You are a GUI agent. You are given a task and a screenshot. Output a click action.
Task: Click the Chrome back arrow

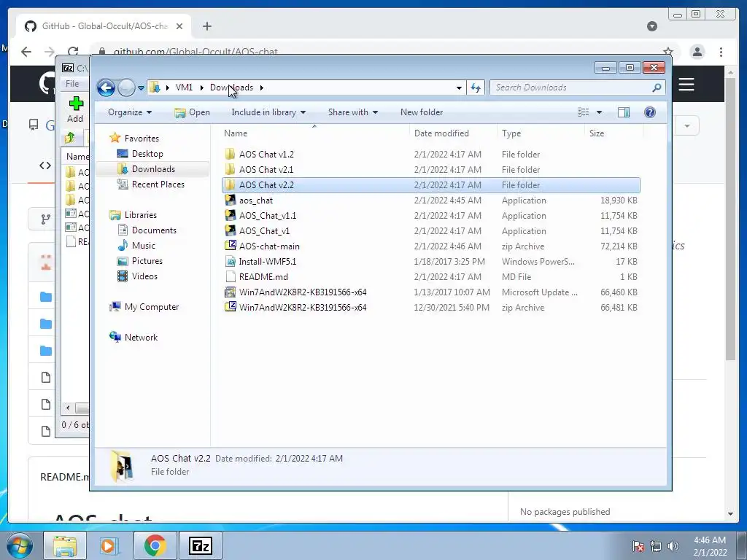[x=26, y=52]
